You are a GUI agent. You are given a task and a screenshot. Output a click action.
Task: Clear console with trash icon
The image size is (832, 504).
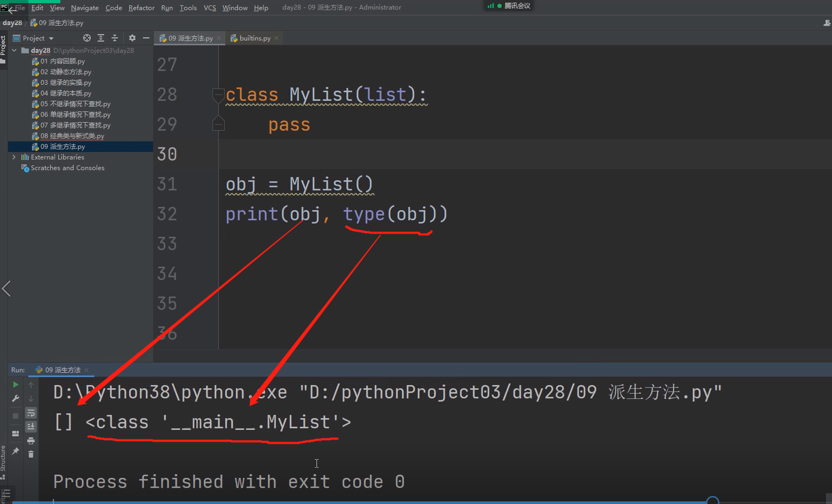31,454
